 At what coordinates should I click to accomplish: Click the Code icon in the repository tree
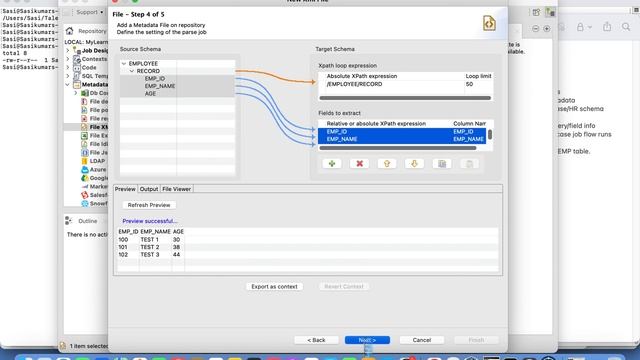77,67
